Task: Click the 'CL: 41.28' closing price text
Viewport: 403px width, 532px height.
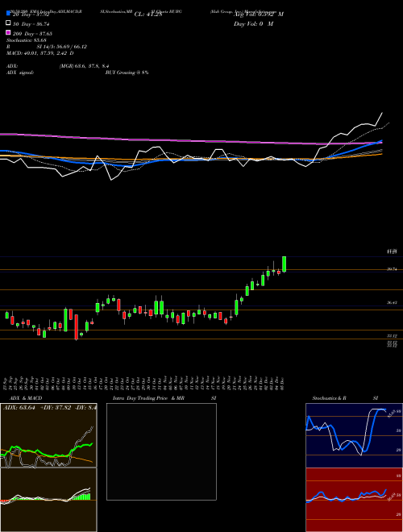Action: click(x=148, y=15)
